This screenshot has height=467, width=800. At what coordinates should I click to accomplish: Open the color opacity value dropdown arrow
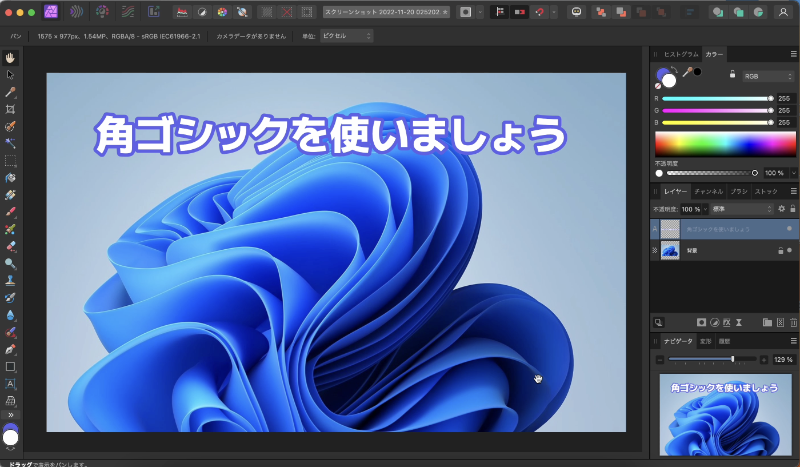793,173
